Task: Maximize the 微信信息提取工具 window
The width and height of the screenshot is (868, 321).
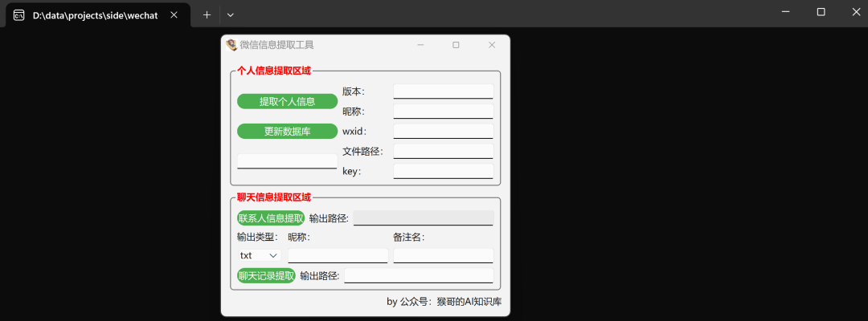Action: 456,45
